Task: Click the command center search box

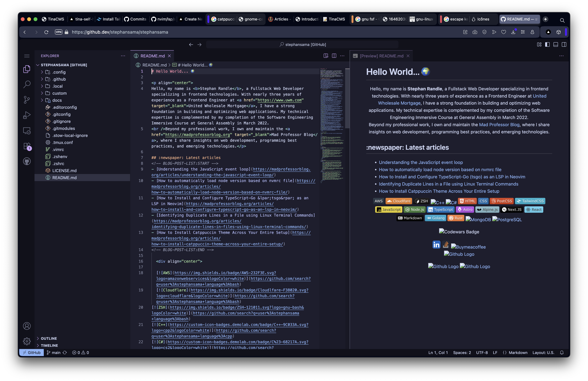Action: click(x=302, y=44)
